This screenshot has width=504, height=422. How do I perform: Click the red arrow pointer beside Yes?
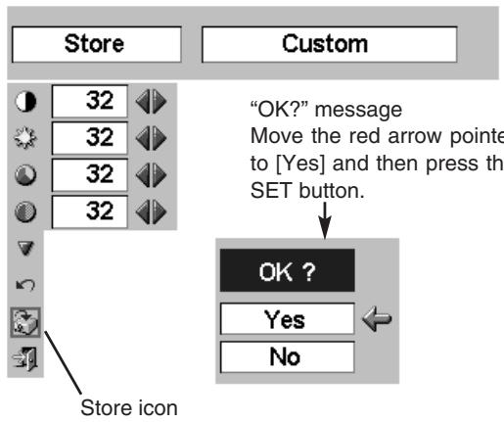(377, 318)
